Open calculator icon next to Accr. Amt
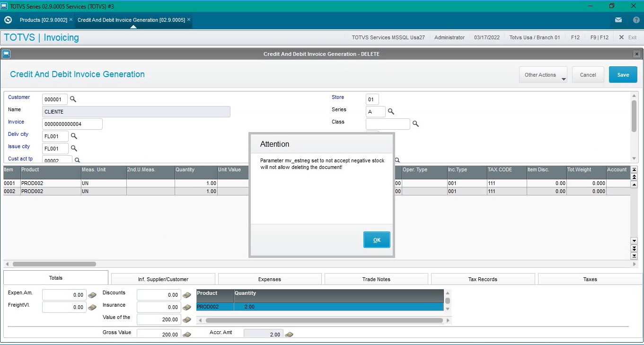Image resolution: width=644 pixels, height=345 pixels. [x=289, y=334]
